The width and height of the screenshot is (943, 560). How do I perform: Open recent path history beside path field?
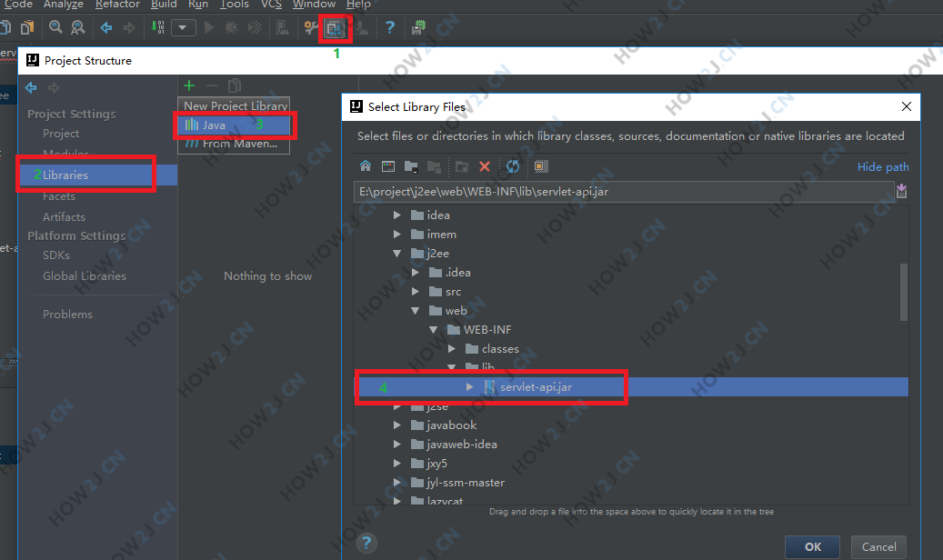(x=901, y=191)
